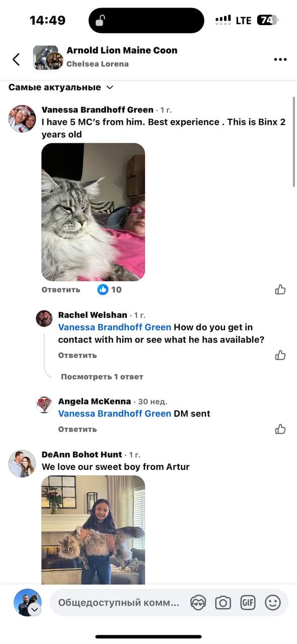Open the three-dots options menu
Screen dimensions: 297x644
(280, 59)
